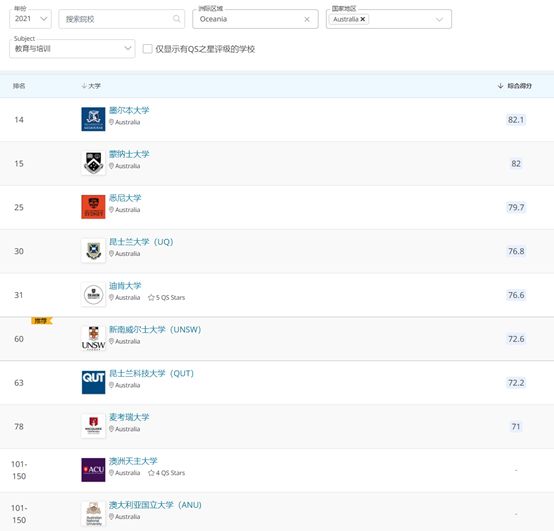Remove the Australia country tag
Image resolution: width=554 pixels, height=531 pixels.
tap(363, 19)
